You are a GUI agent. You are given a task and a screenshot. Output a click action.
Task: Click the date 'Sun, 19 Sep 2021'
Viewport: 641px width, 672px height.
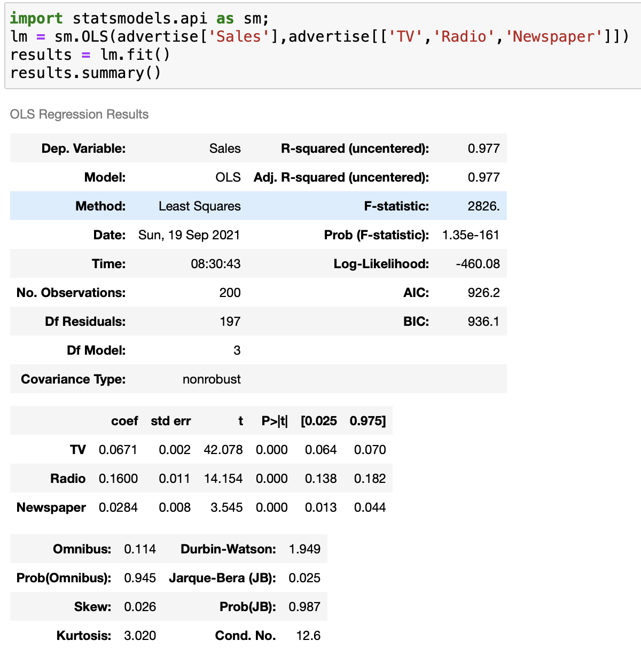pos(189,235)
